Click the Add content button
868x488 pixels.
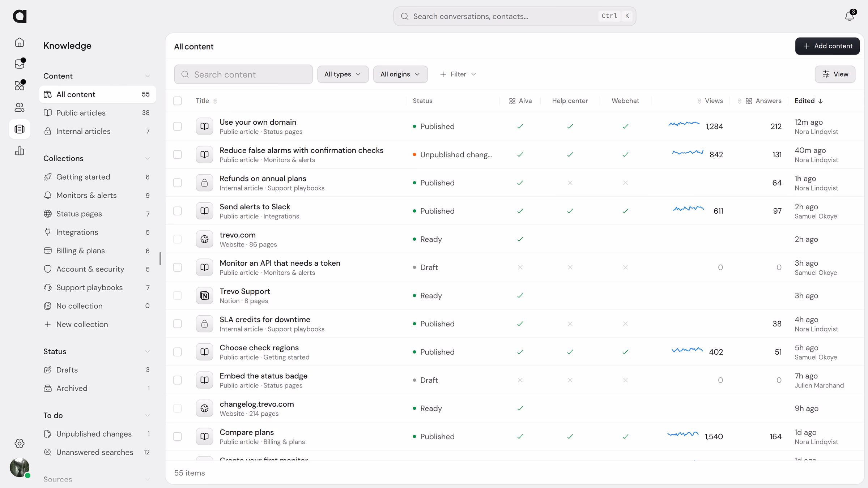[x=827, y=46]
